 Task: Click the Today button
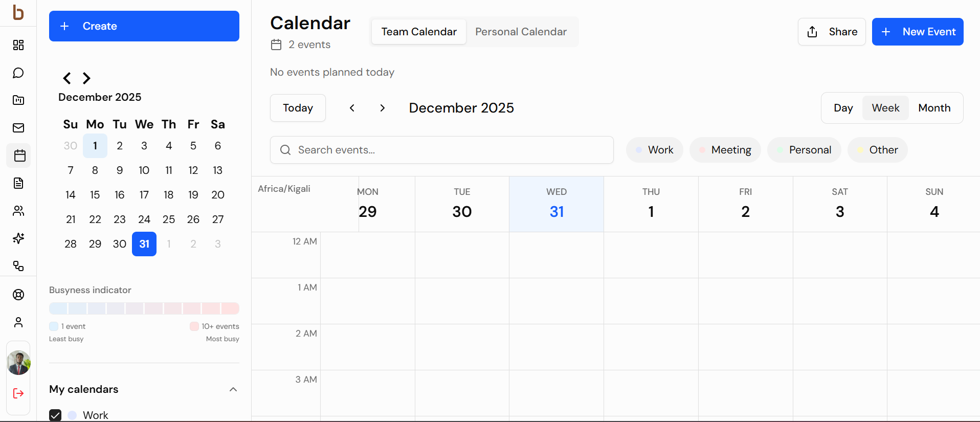pyautogui.click(x=298, y=108)
